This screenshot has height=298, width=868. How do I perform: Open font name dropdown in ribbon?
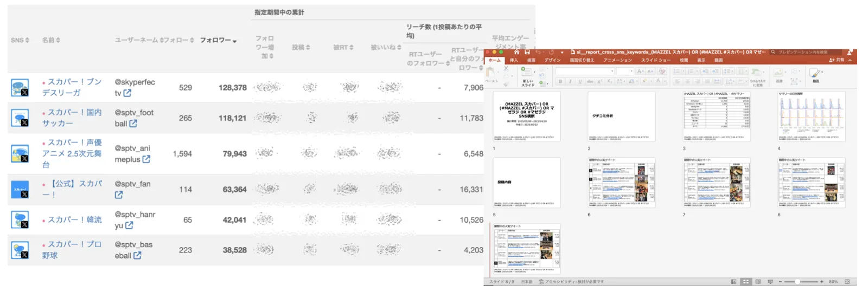pyautogui.click(x=612, y=71)
